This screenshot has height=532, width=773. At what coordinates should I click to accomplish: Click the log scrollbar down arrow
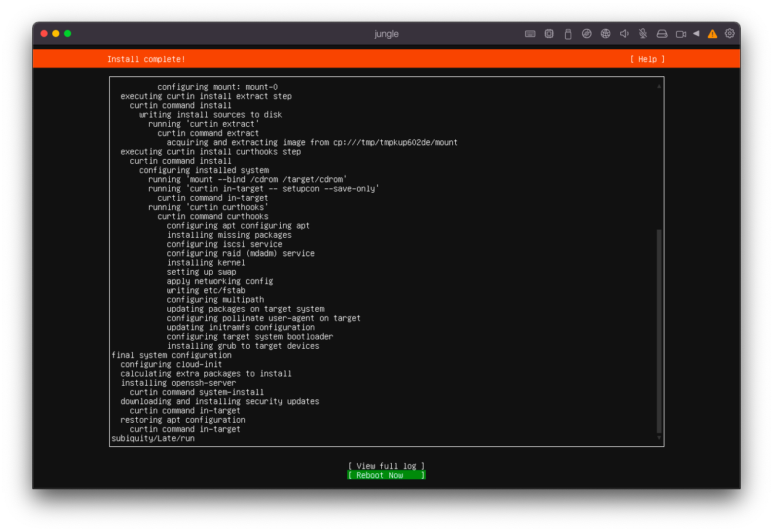(659, 437)
